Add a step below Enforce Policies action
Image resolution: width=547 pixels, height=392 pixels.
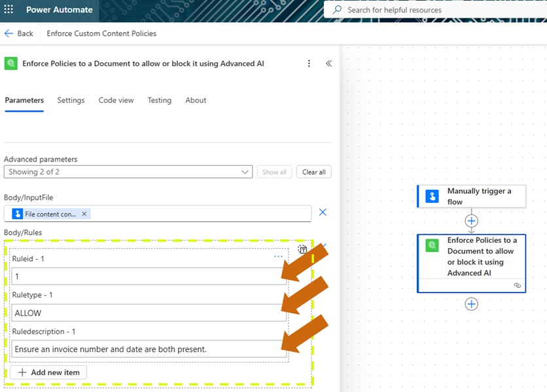click(471, 304)
